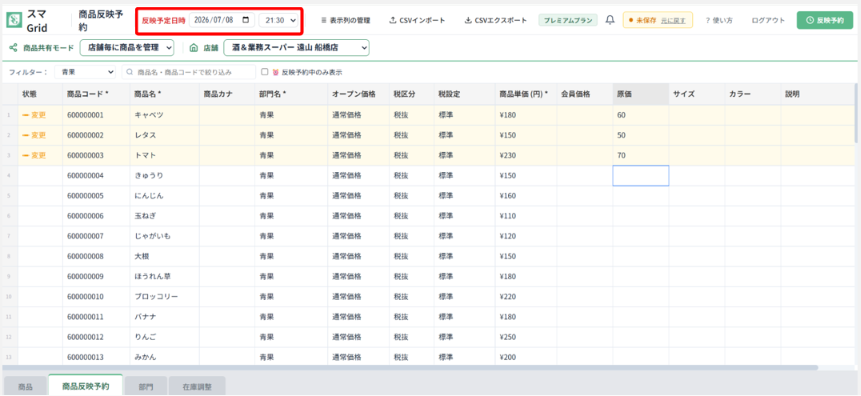The height and width of the screenshot is (396, 861).
Task: Open the 青果 filter dropdown
Action: click(x=85, y=72)
